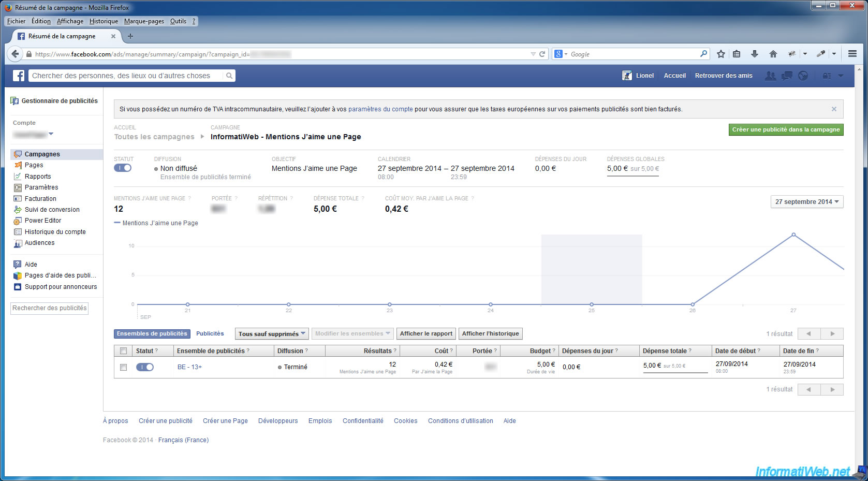Open the Modifier les ensembles dropdown

(x=352, y=334)
